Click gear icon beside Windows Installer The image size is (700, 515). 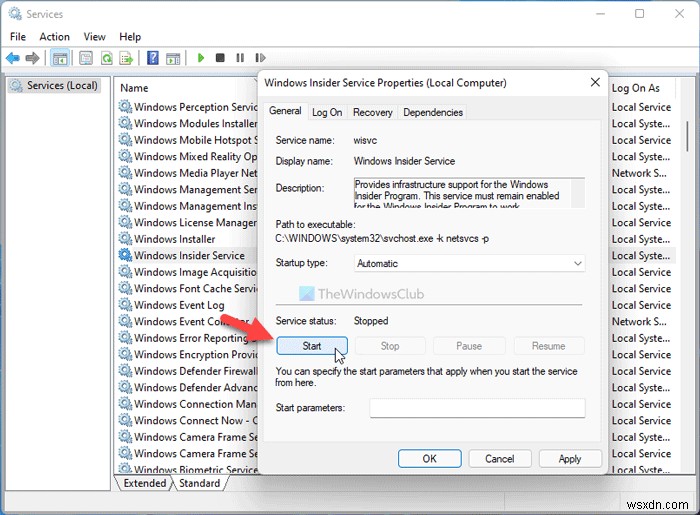coord(125,239)
